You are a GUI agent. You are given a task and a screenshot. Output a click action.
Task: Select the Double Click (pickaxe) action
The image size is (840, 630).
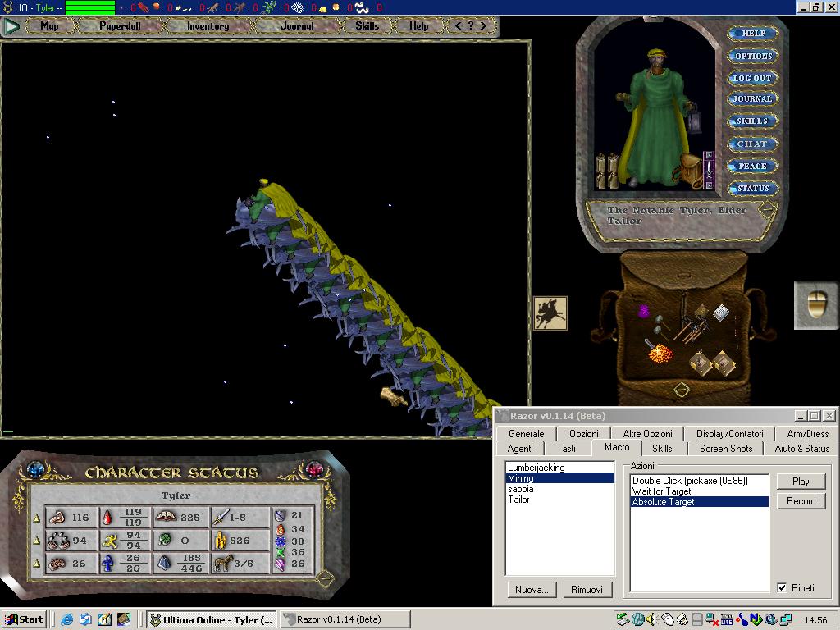pyautogui.click(x=700, y=481)
